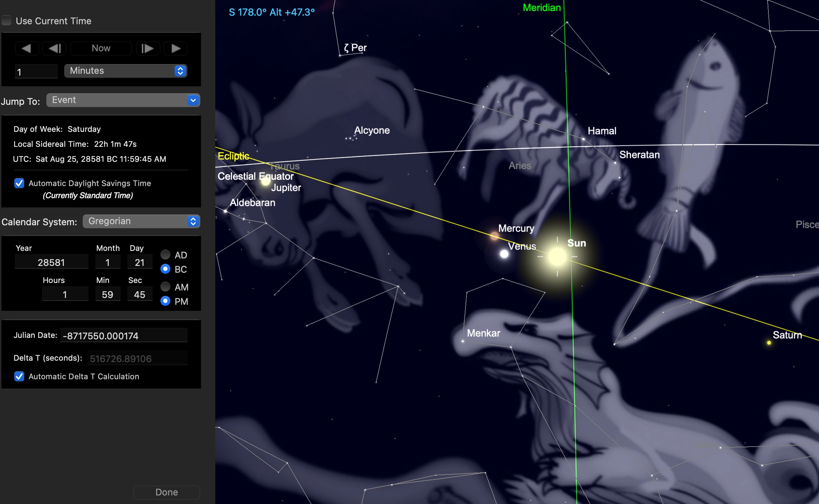819x504 pixels.
Task: Enable the Use Current Time checkbox
Action: (7, 21)
